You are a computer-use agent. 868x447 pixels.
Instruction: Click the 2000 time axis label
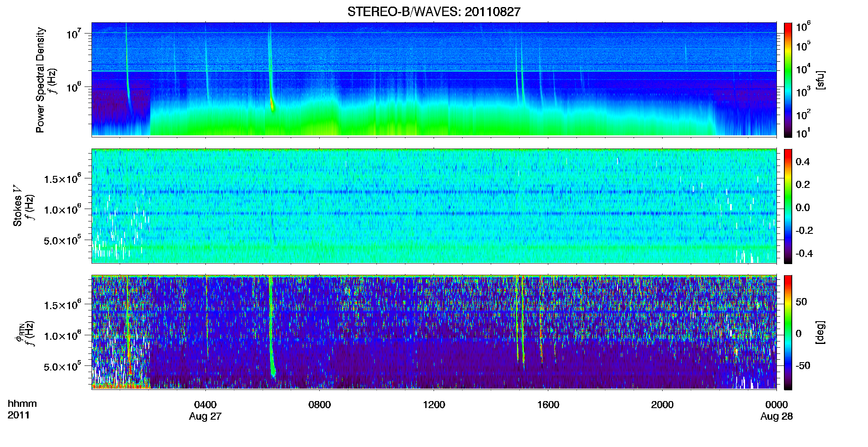click(x=662, y=404)
